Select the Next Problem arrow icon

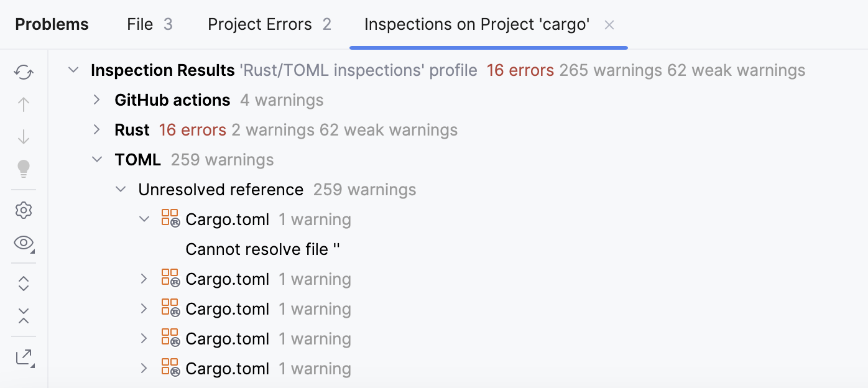[23, 136]
